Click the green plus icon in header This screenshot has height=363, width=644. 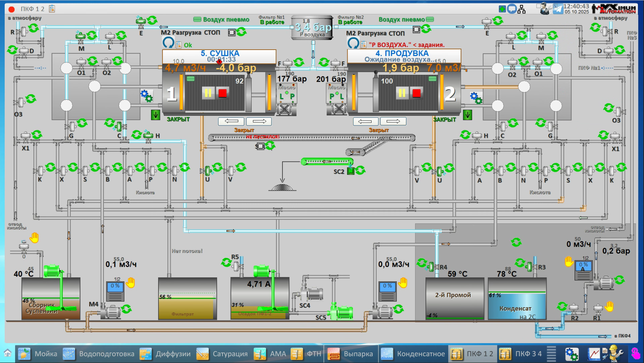pyautogui.click(x=502, y=9)
